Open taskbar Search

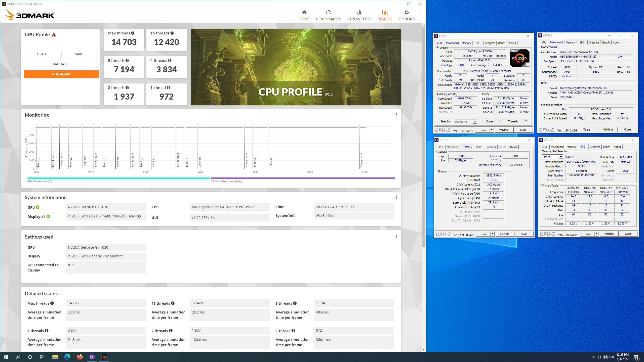tap(18, 357)
